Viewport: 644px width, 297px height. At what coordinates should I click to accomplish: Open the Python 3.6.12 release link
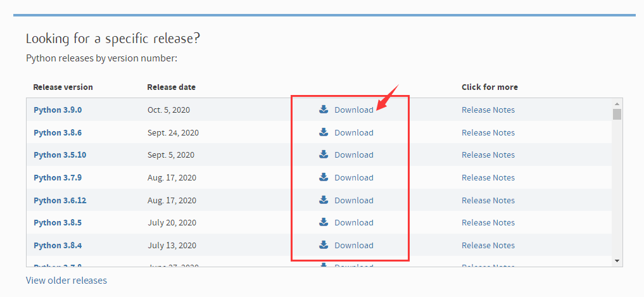60,201
